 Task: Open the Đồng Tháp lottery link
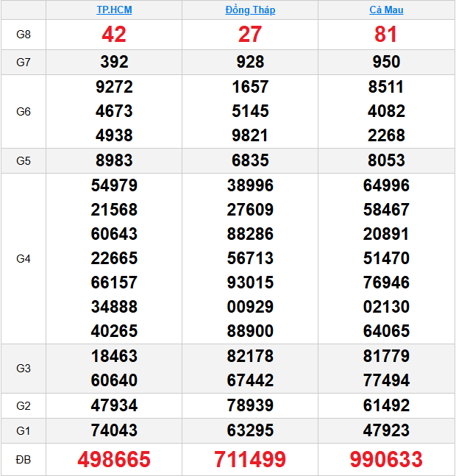(x=250, y=10)
